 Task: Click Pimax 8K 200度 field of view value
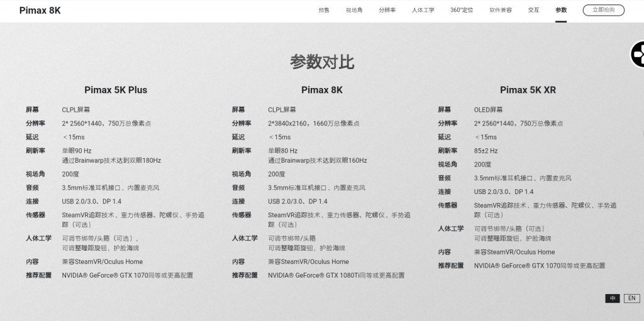click(277, 174)
